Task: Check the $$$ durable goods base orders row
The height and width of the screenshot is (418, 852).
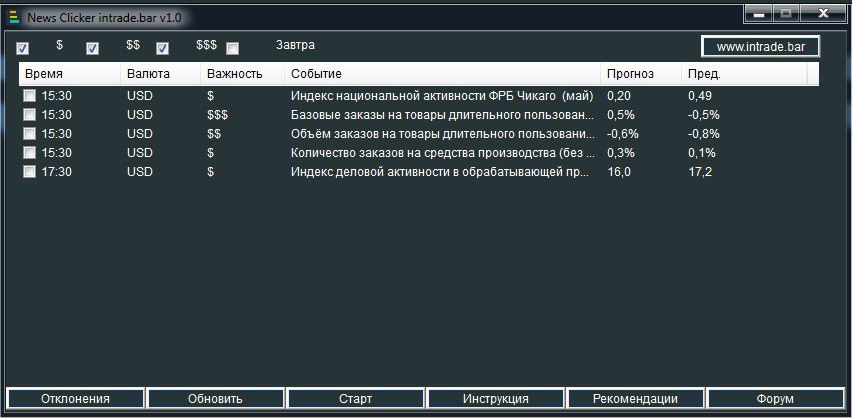Action: (30, 115)
